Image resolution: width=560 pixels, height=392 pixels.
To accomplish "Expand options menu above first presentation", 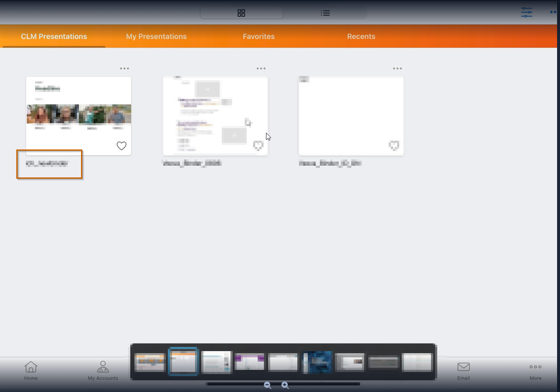I will point(124,68).
